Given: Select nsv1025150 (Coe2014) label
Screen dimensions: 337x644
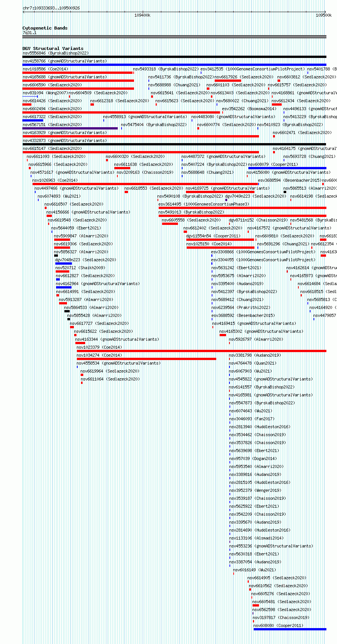Looking at the screenshot, I should point(209,244).
